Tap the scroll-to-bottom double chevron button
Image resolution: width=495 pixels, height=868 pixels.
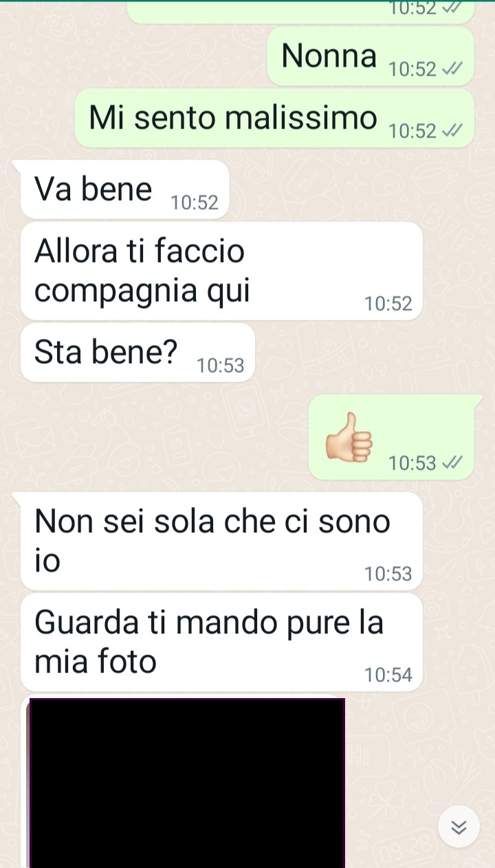coord(459,827)
